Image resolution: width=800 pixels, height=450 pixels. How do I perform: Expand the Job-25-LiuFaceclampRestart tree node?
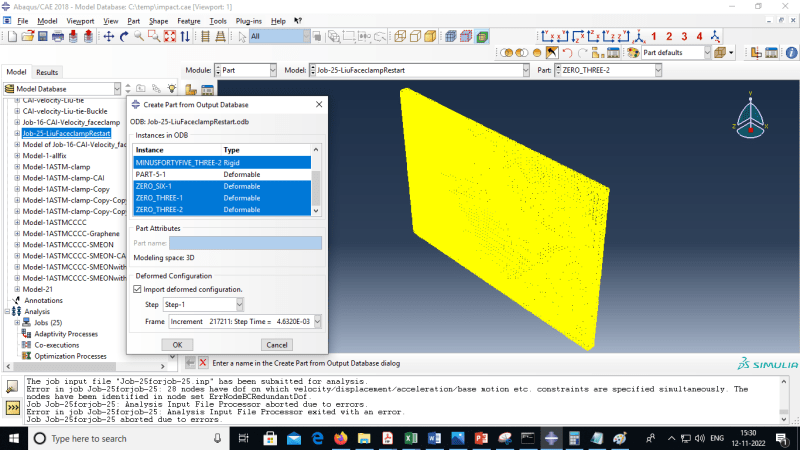click(x=17, y=133)
